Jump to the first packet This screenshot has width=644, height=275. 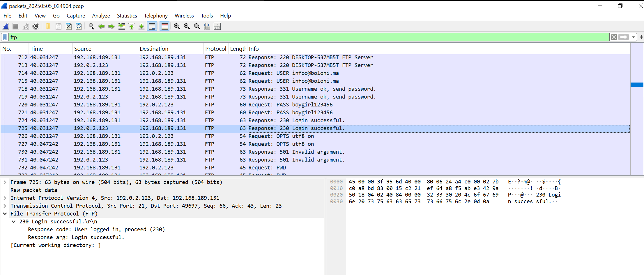tap(132, 26)
